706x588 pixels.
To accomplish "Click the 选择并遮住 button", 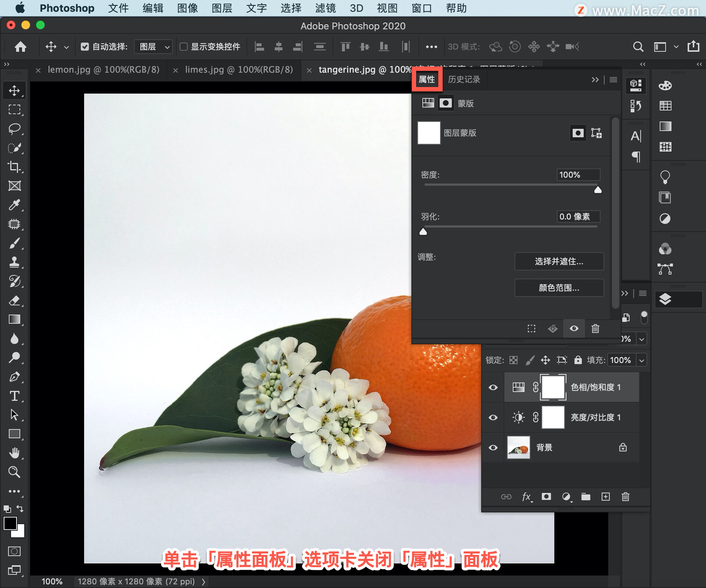I will 559,261.
